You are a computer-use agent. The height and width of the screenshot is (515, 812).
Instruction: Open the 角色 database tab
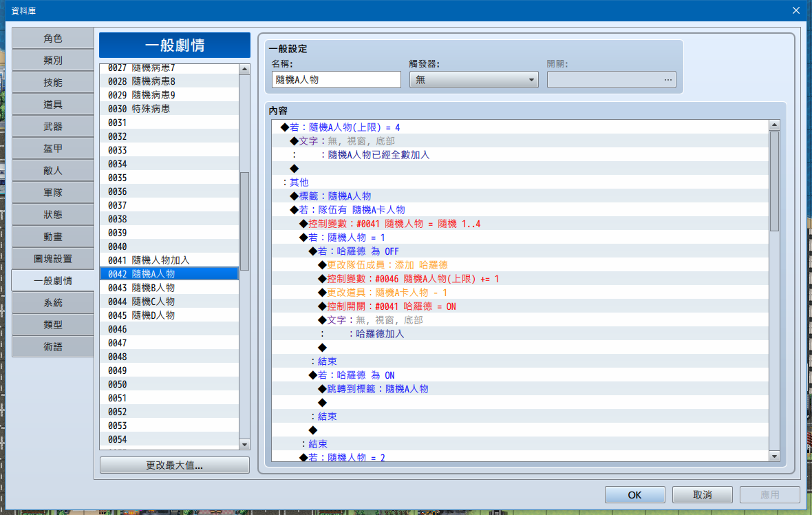[x=53, y=39]
